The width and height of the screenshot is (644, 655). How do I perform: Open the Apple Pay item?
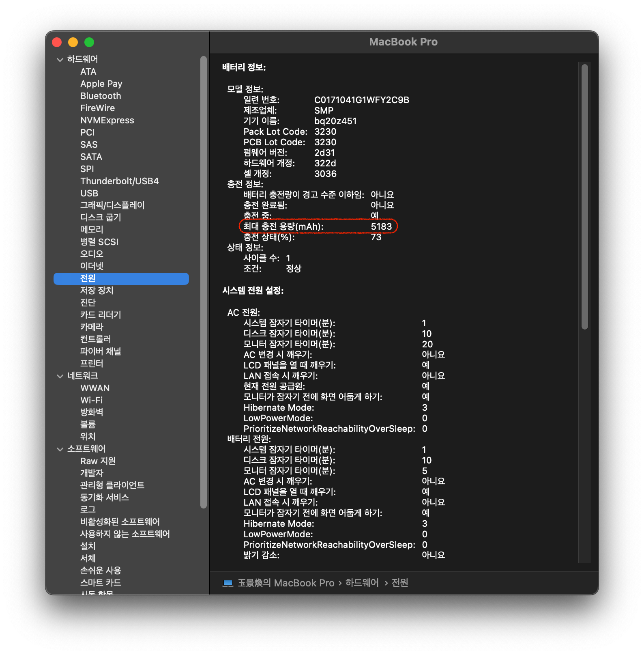(101, 84)
